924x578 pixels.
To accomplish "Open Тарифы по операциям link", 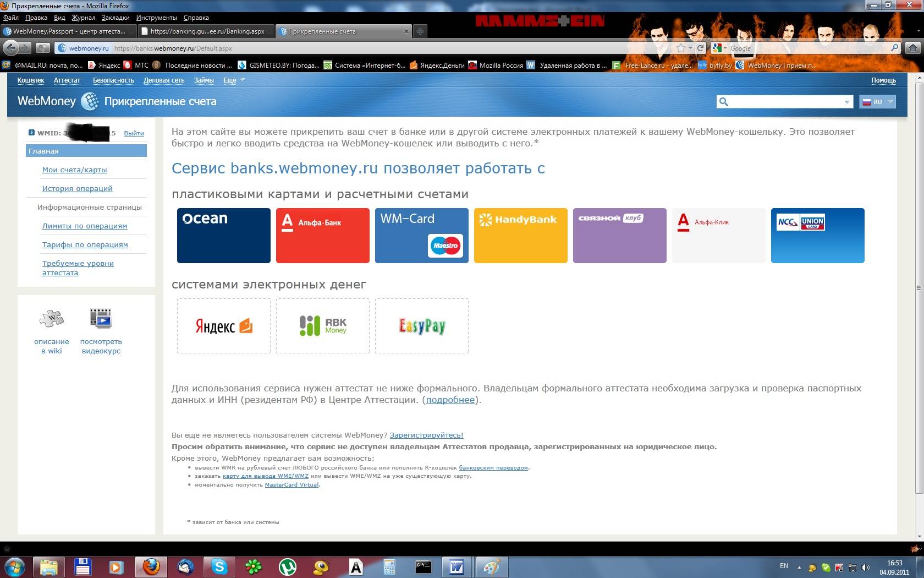I will pos(85,245).
